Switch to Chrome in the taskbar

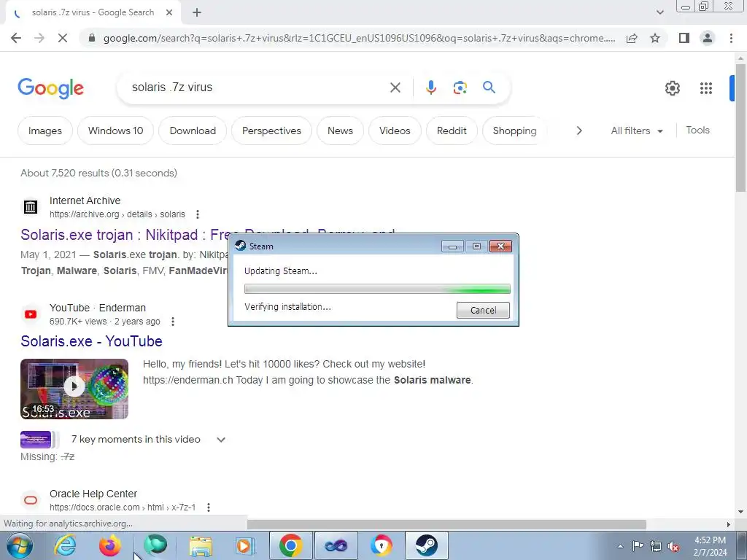291,545
